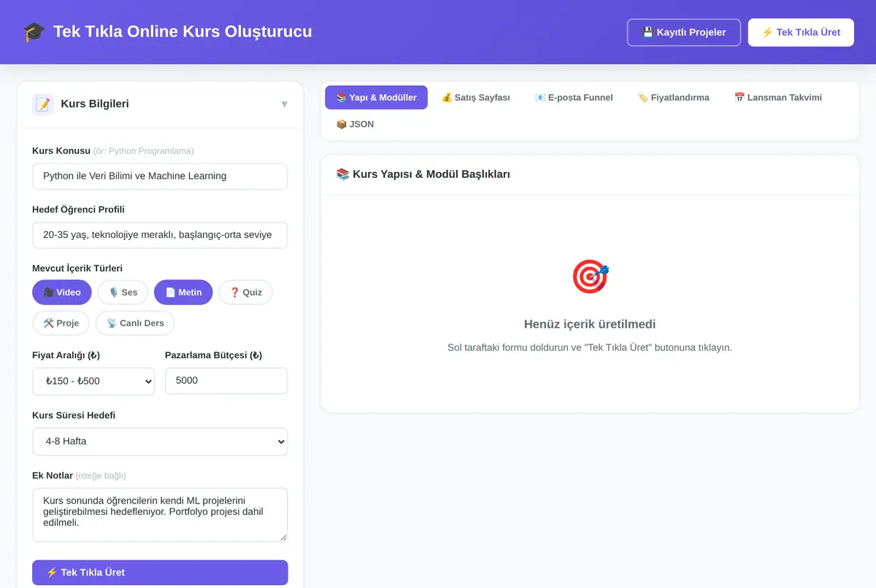Viewport: 876px width, 588px height.
Task: Click the Kurs Yapısı & Modül Başlıkları heading
Action: click(x=423, y=174)
